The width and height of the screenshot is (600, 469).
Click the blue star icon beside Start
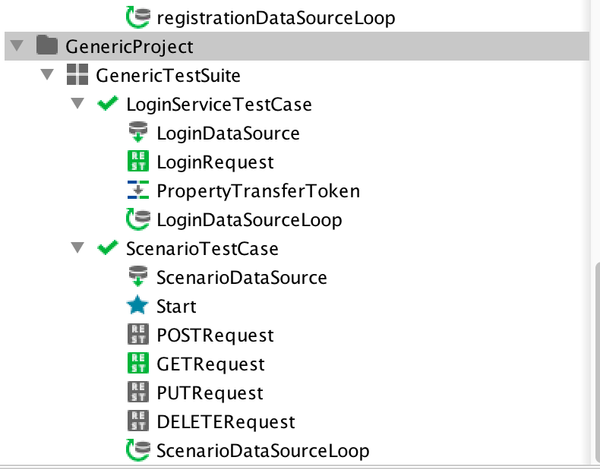pyautogui.click(x=137, y=306)
